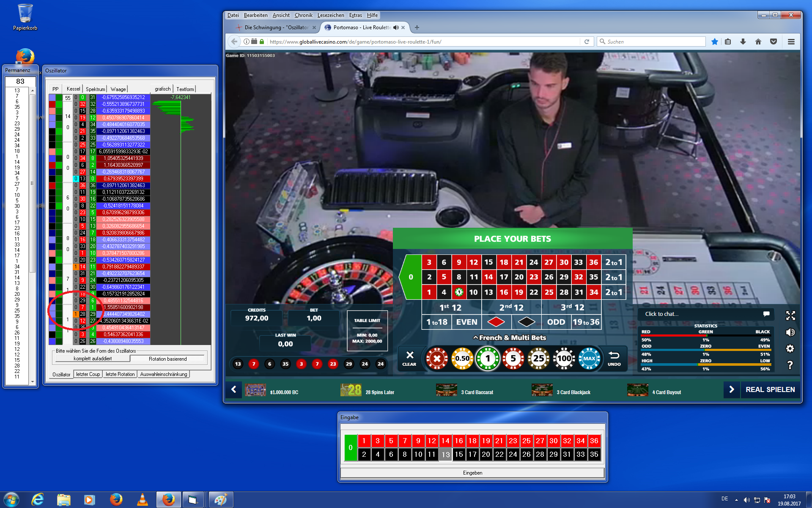
Task: Open 3 Card Blackjack game
Action: 561,390
